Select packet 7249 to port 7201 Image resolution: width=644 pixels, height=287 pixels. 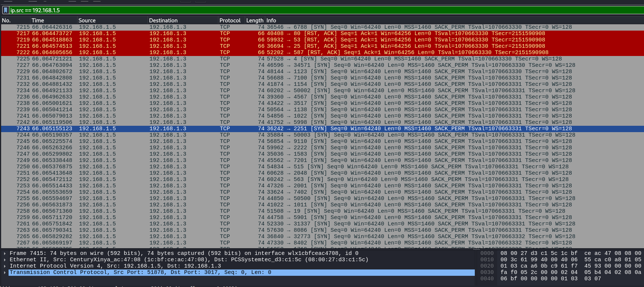point(322,160)
